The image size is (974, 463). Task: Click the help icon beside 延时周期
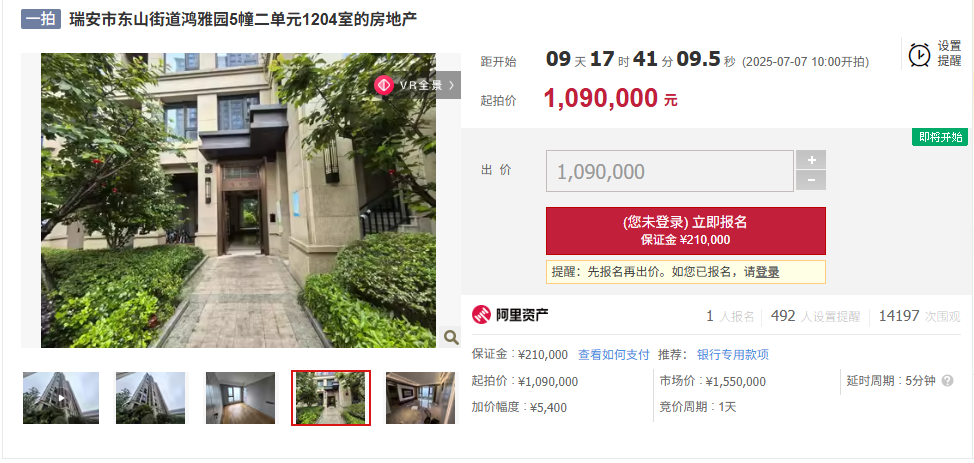[947, 380]
